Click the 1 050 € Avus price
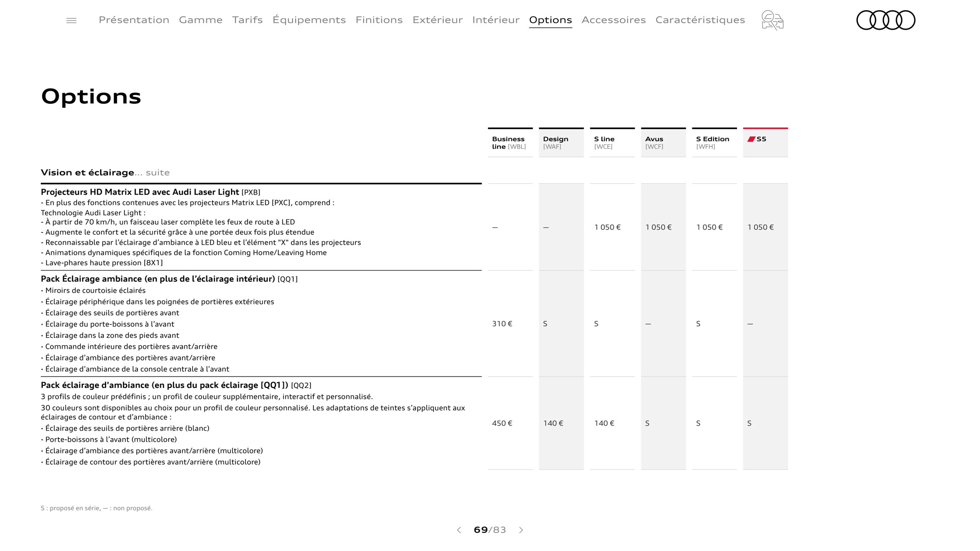Image resolution: width=980 pixels, height=551 pixels. point(658,227)
